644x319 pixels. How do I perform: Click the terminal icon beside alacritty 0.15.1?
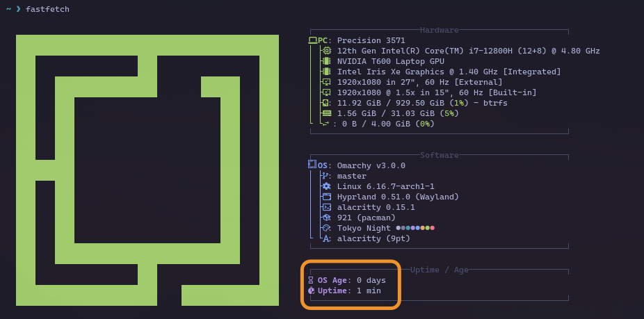tap(326, 207)
